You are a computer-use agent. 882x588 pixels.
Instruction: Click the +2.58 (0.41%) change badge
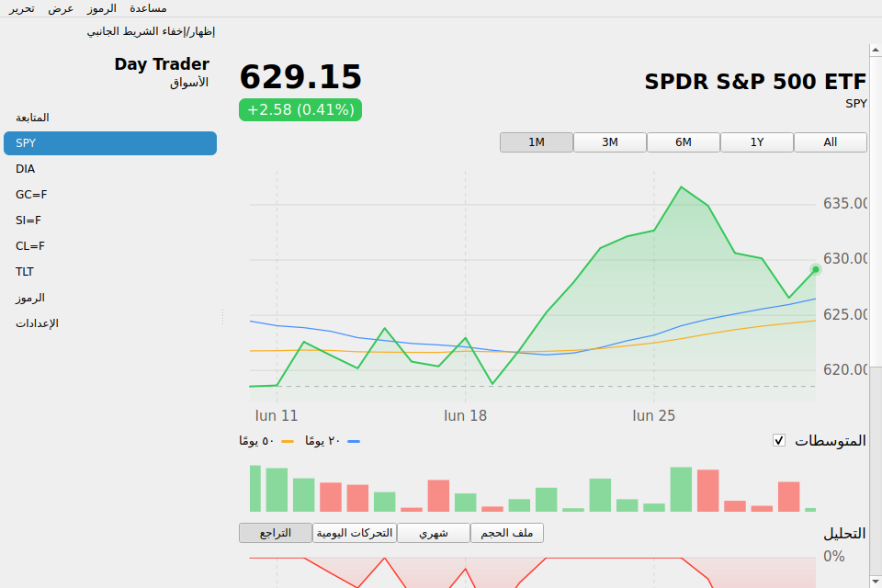tap(300, 109)
